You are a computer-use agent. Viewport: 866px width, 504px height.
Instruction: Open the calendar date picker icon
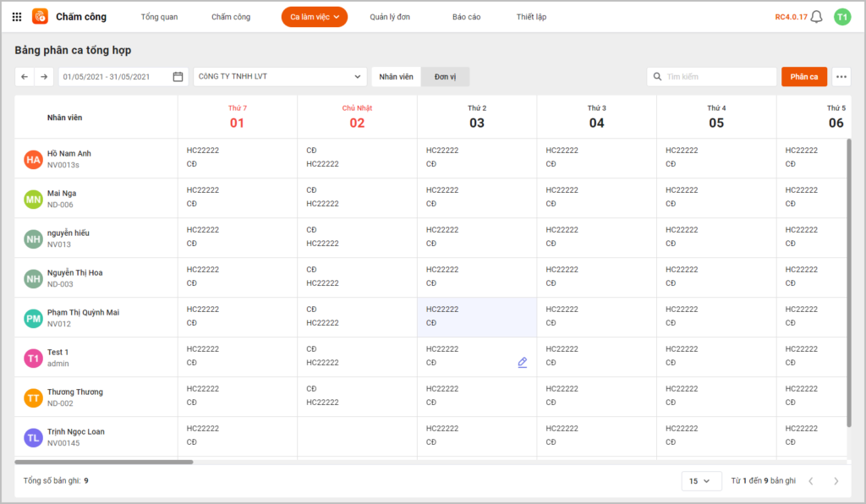[x=178, y=77]
